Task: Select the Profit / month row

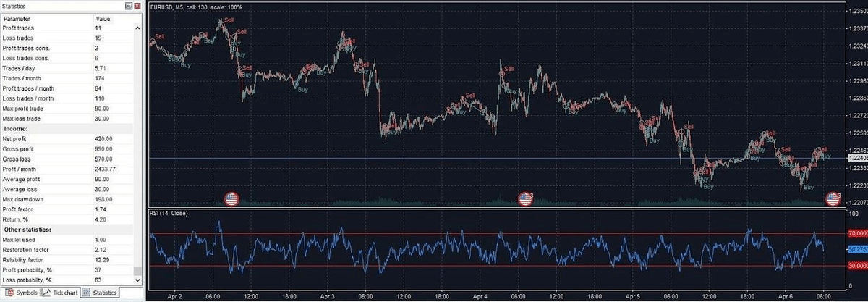Action: point(67,169)
